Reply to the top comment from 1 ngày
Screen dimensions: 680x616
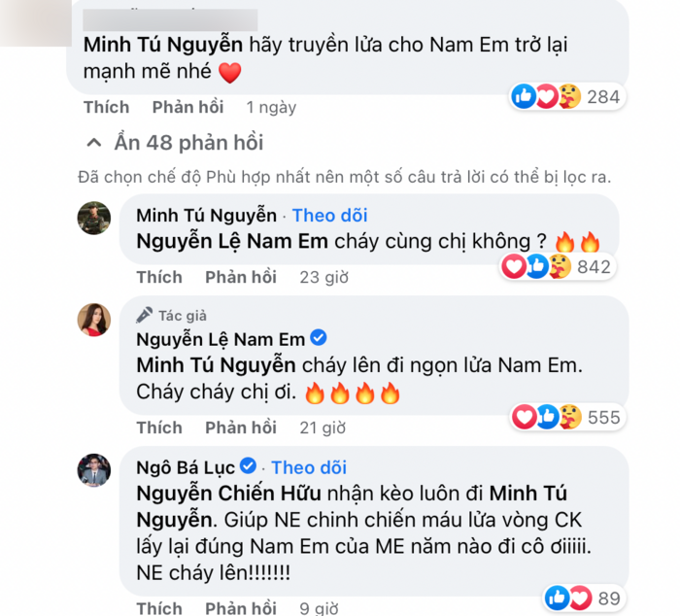tap(187, 107)
